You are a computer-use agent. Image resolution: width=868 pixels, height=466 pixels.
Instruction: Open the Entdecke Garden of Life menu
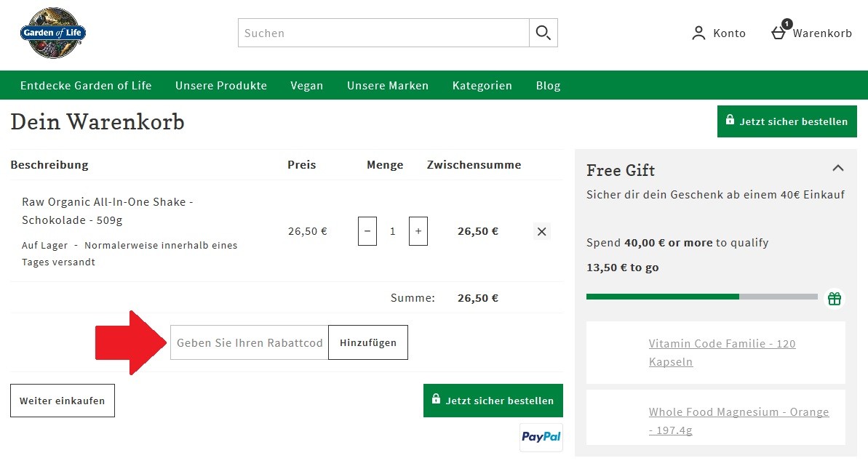pos(86,85)
